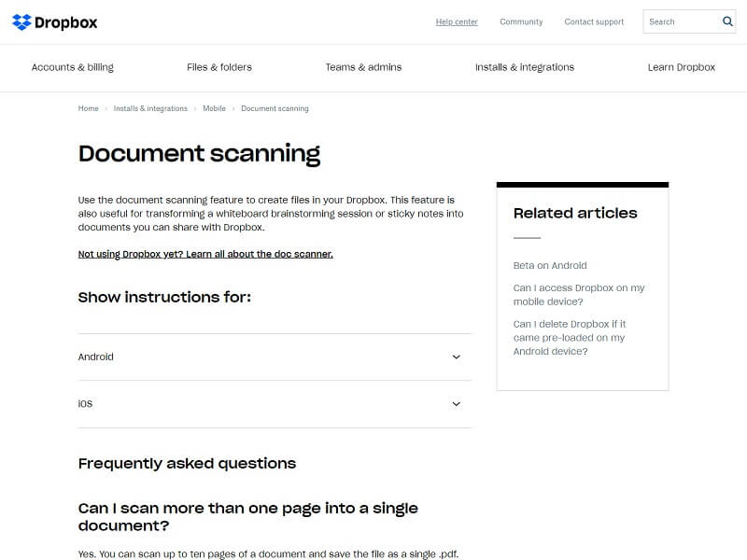747x560 pixels.
Task: Select Document scanning breadcrumb
Action: [275, 108]
